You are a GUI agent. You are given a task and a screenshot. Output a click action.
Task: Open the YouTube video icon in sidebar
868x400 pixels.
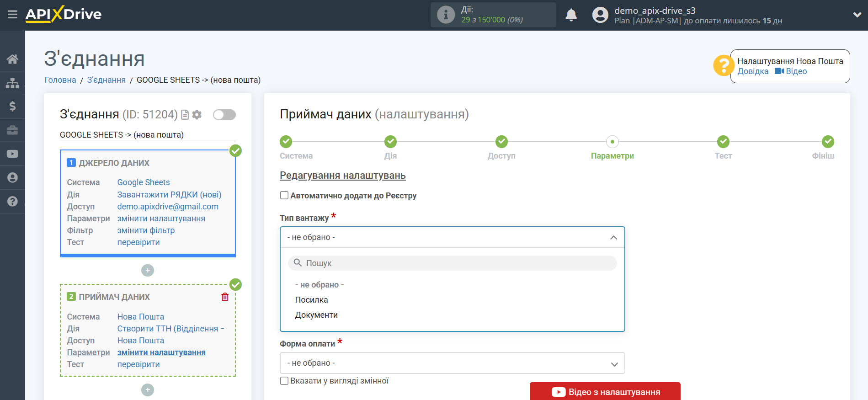pyautogui.click(x=12, y=154)
